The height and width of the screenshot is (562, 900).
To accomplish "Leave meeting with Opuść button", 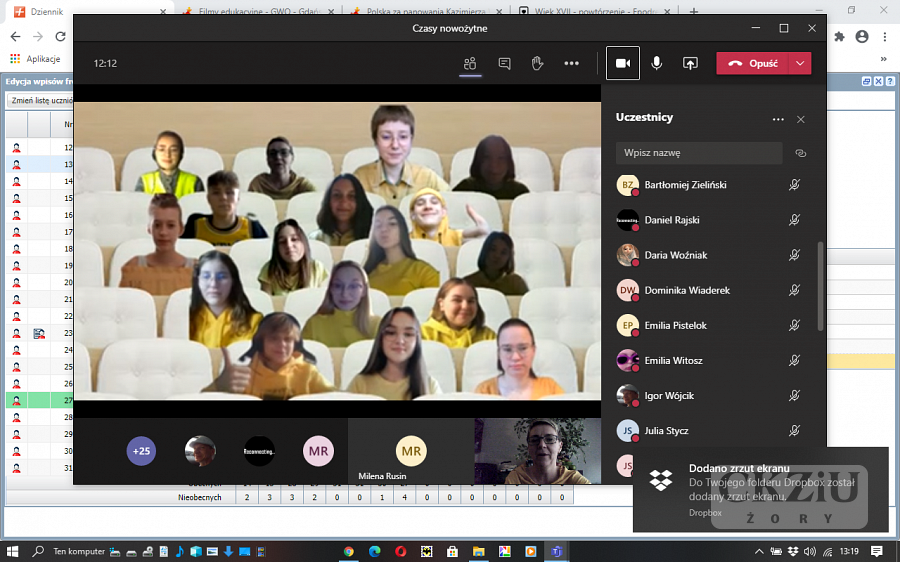I will (753, 63).
